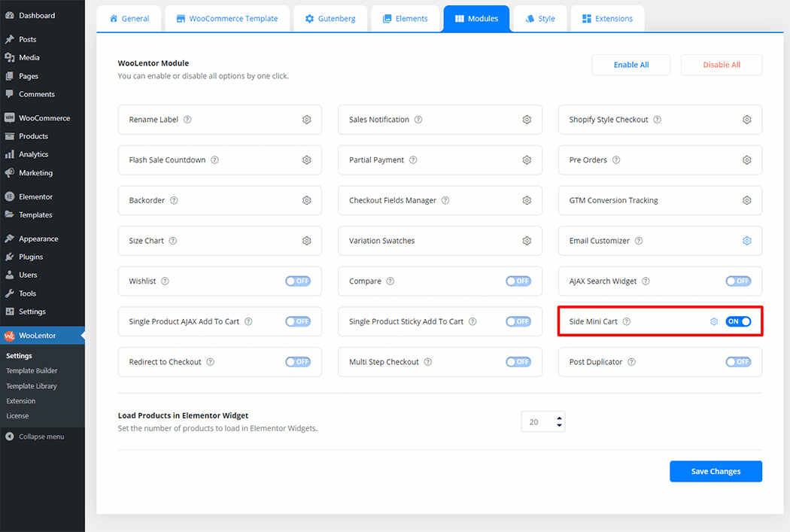
Task: Open Size Chart settings gear
Action: [306, 241]
